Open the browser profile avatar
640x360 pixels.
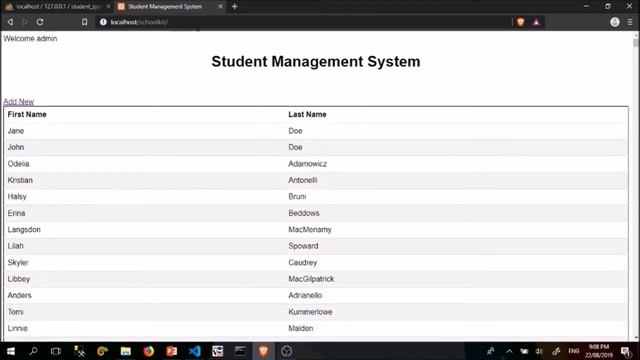(615, 22)
